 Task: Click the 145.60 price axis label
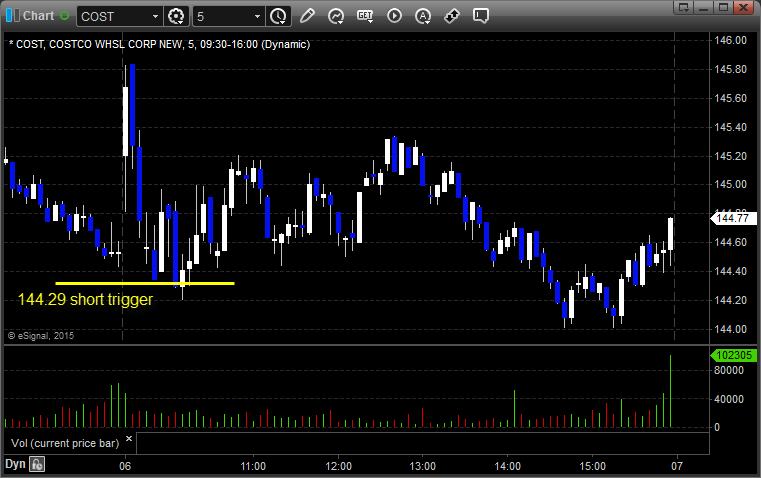click(730, 98)
